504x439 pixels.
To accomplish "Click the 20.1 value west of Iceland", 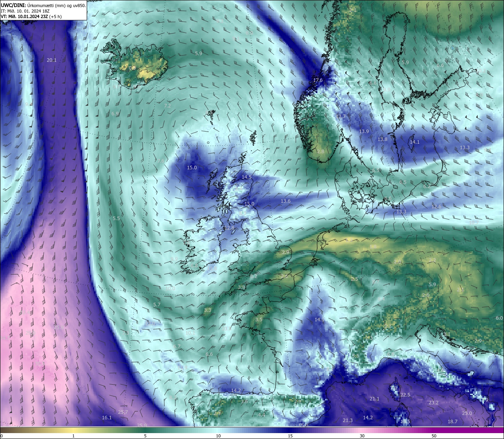I will [x=52, y=60].
